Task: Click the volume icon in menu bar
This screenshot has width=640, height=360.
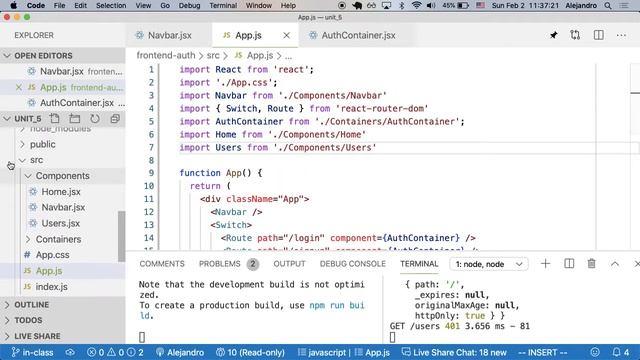Action: (x=431, y=6)
